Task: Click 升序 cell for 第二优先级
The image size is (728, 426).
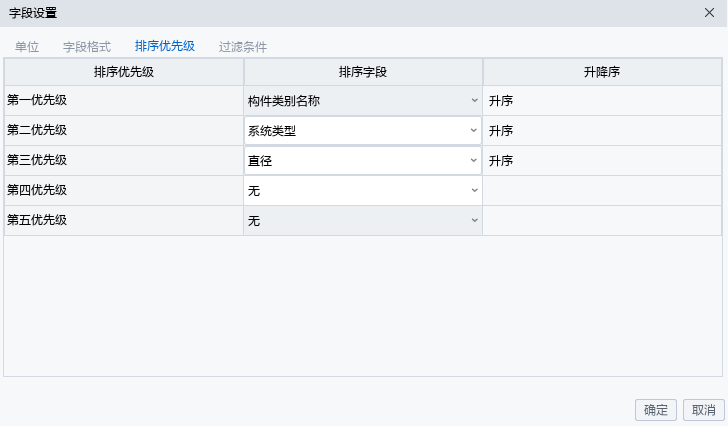Action: (602, 130)
